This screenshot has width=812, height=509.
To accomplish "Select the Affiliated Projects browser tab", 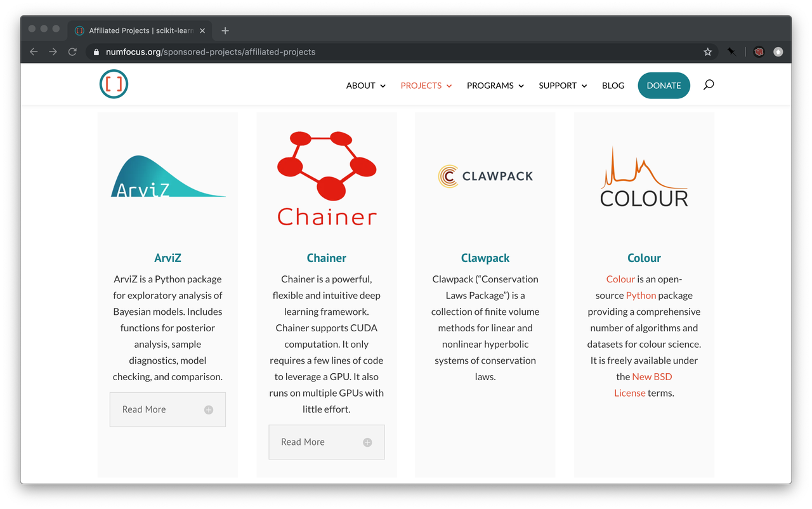I will (140, 30).
